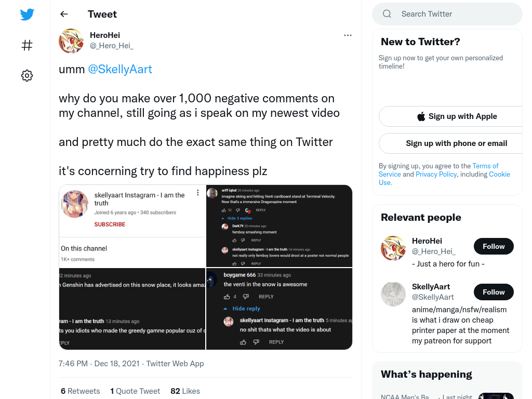The width and height of the screenshot is (532, 399).
Task: Open Settings gear icon in sidebar
Action: [x=27, y=75]
